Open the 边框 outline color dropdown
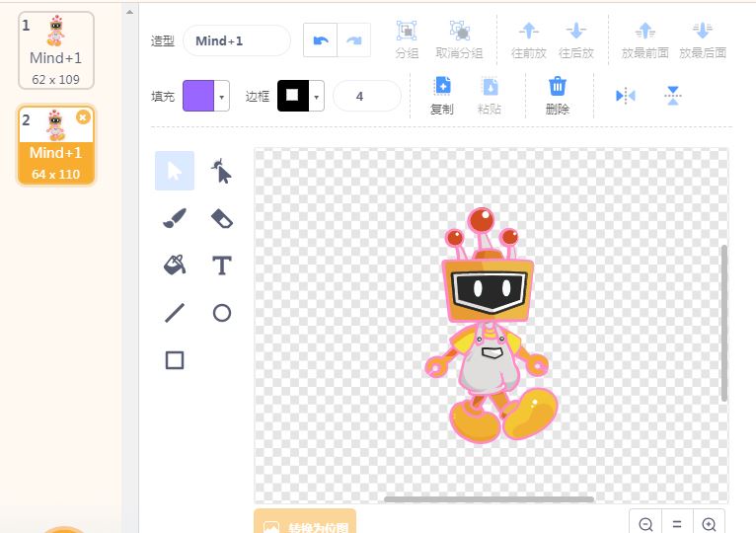 (316, 97)
